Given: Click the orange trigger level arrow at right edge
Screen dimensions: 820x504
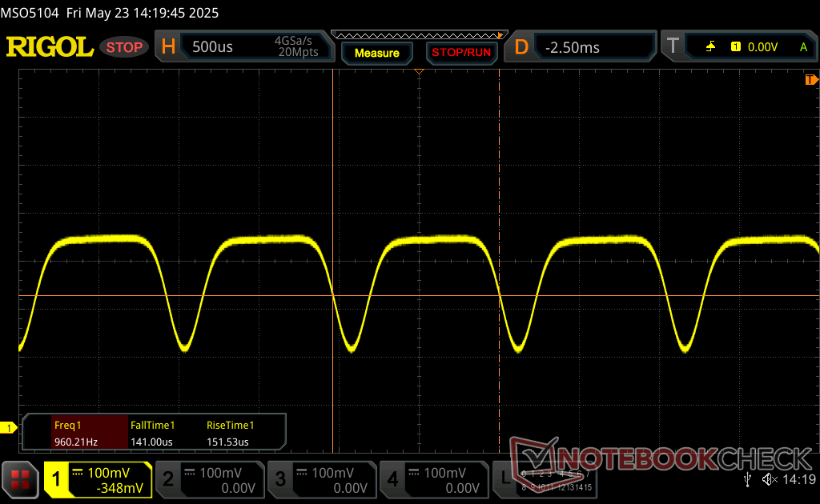Looking at the screenshot, I should click(811, 80).
